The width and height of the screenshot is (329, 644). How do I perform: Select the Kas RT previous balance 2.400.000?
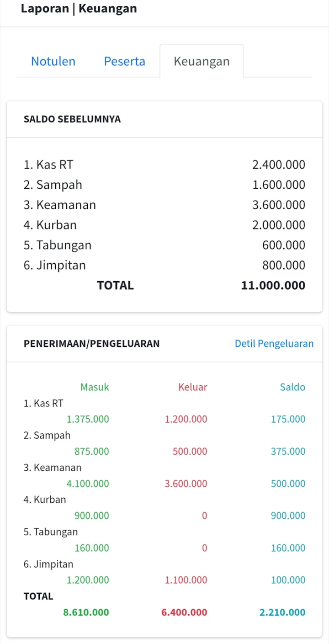279,165
